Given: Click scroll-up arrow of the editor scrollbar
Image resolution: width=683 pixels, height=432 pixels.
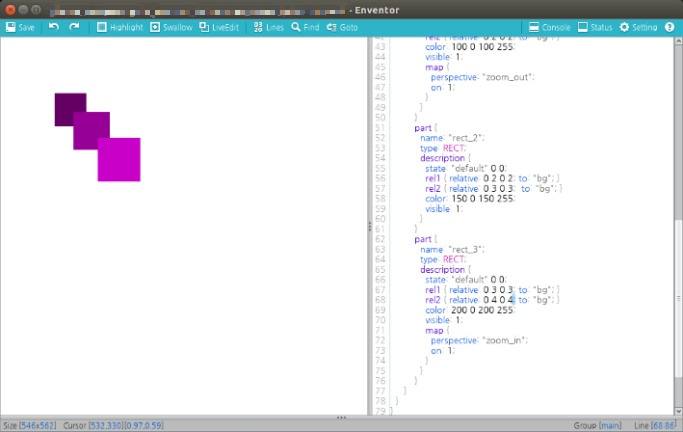Looking at the screenshot, I should [x=678, y=41].
